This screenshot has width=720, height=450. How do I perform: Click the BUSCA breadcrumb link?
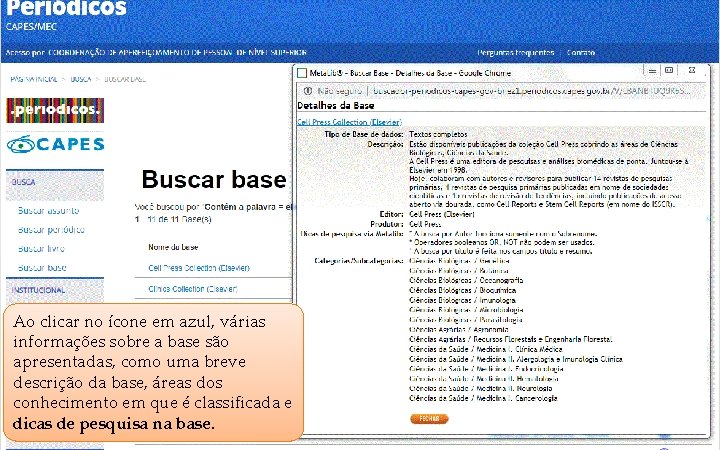81,79
